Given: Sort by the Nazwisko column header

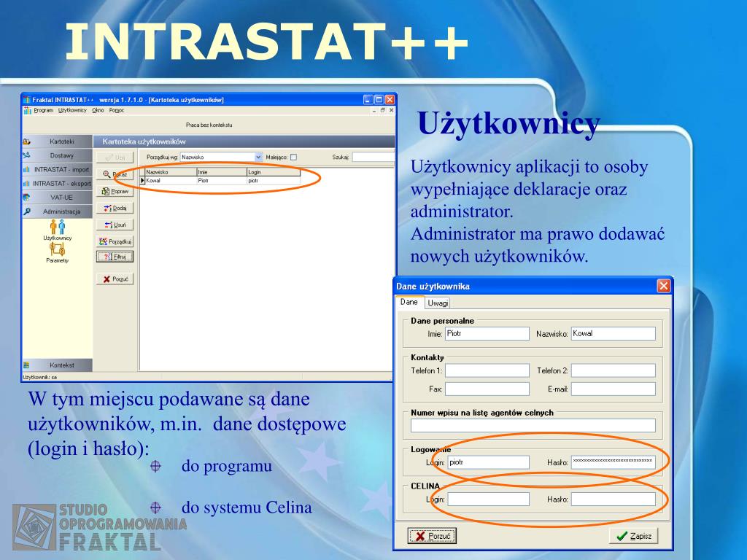Looking at the screenshot, I should pos(171,172).
